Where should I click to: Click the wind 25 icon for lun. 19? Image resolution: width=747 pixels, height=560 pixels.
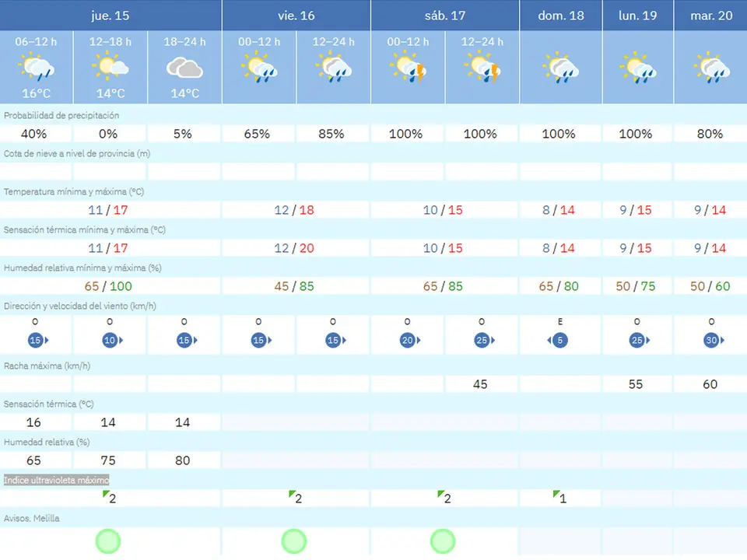coord(640,340)
